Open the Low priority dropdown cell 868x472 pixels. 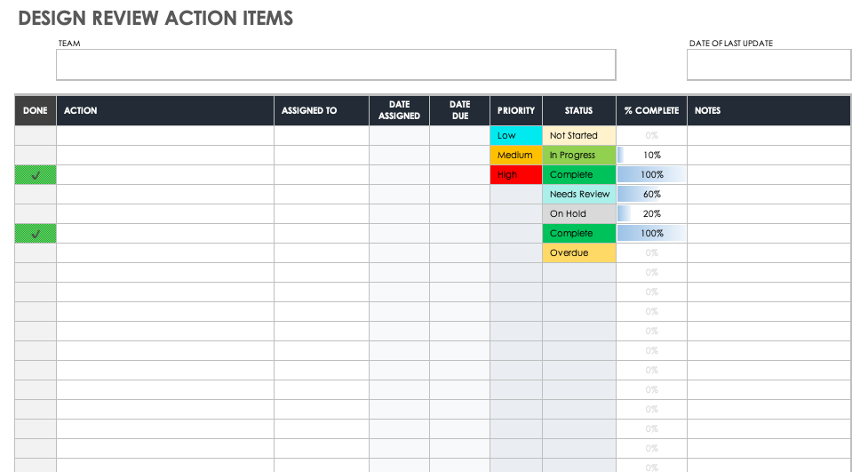pyautogui.click(x=515, y=136)
